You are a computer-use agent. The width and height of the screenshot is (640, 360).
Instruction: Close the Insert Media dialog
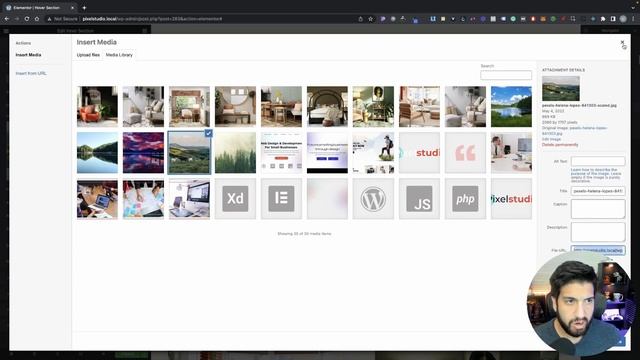[622, 42]
